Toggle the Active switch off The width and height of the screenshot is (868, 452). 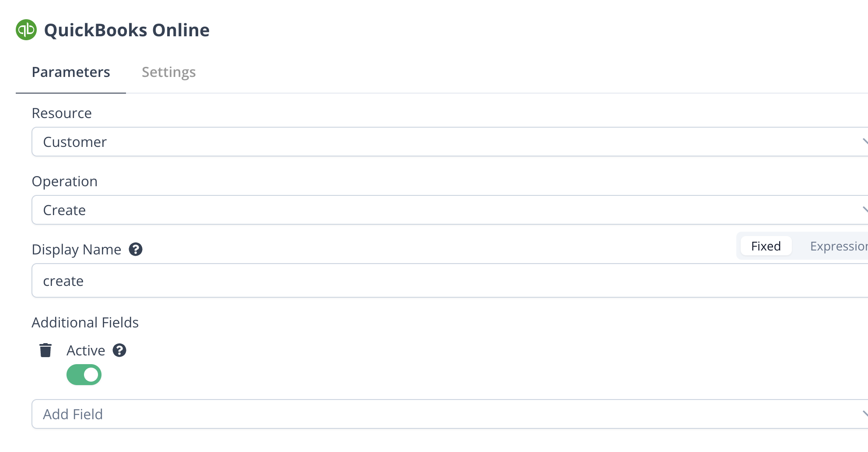84,375
